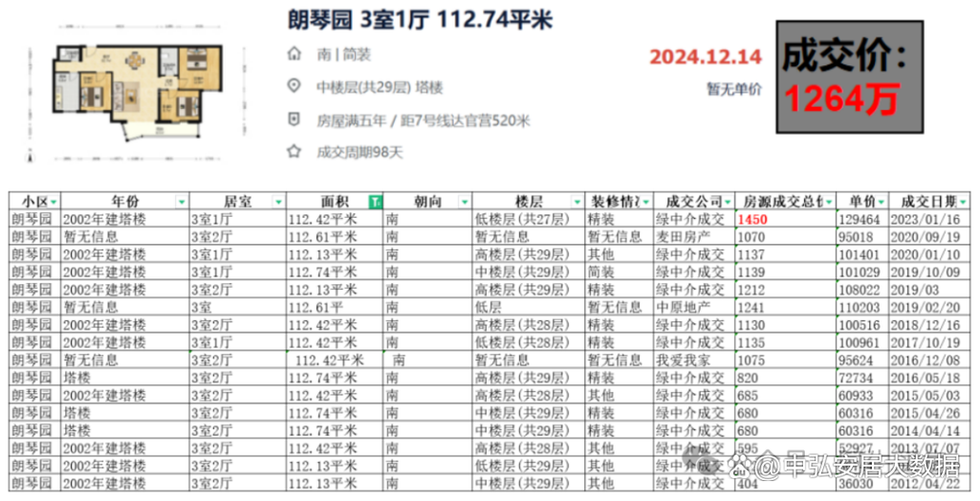Expand the 成交日期 column filter arrow
The image size is (980, 501).
point(964,202)
